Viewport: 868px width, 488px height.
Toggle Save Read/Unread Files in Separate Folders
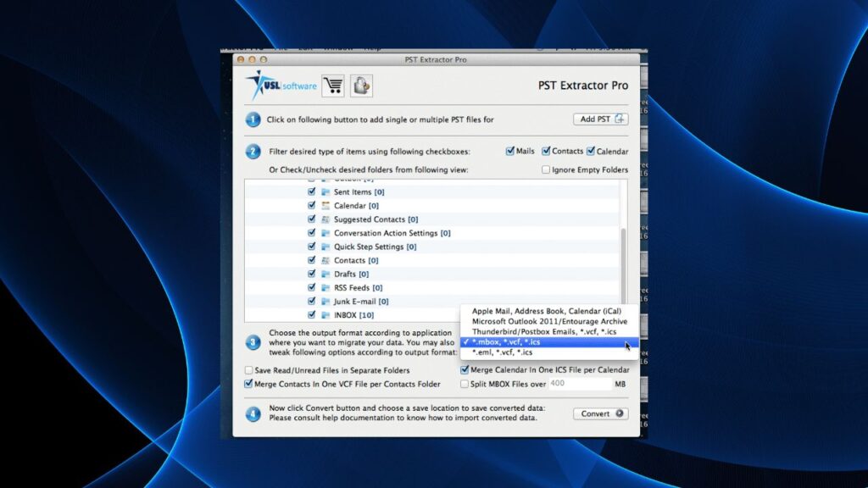(x=248, y=370)
